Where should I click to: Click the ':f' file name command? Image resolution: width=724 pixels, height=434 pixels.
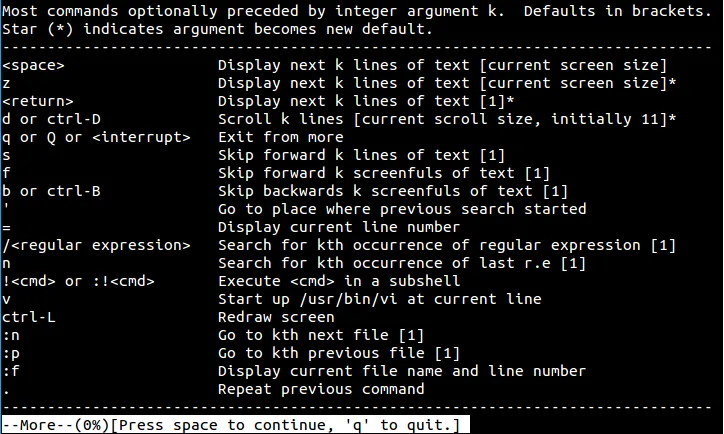pos(11,371)
